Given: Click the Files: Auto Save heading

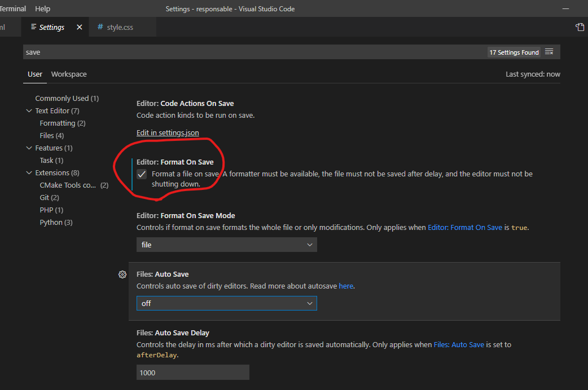Looking at the screenshot, I should (x=163, y=274).
